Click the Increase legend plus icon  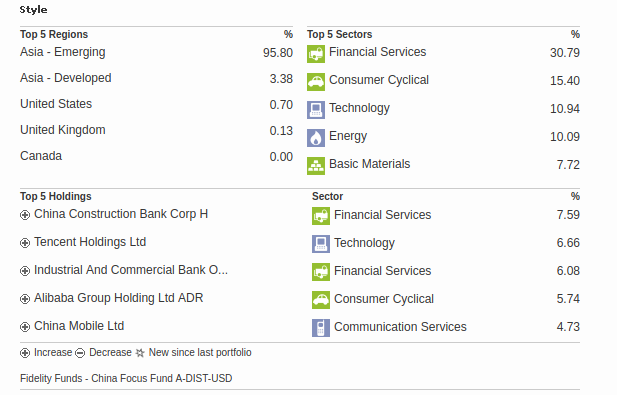coord(25,353)
